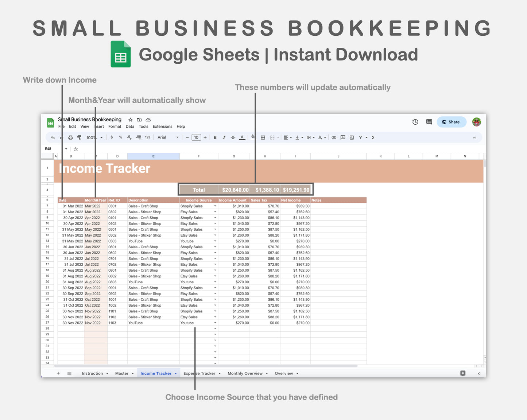Expand the zoom level dropdown

[101, 137]
